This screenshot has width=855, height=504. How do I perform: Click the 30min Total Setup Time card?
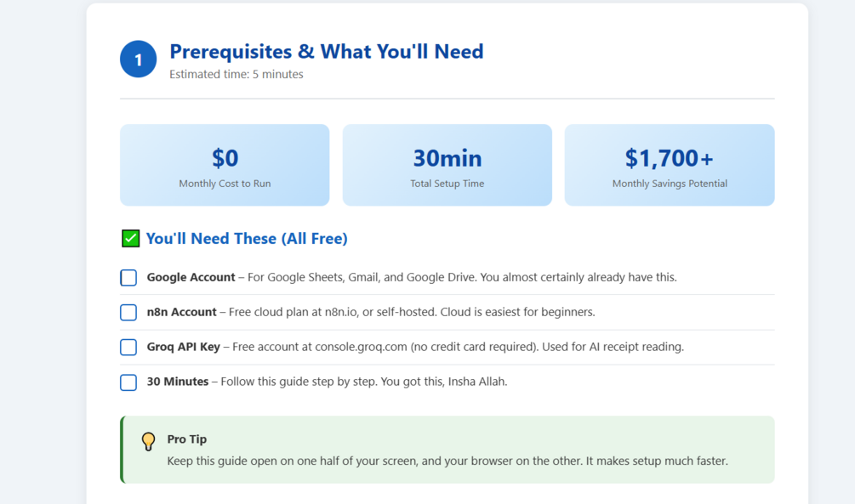pyautogui.click(x=447, y=165)
